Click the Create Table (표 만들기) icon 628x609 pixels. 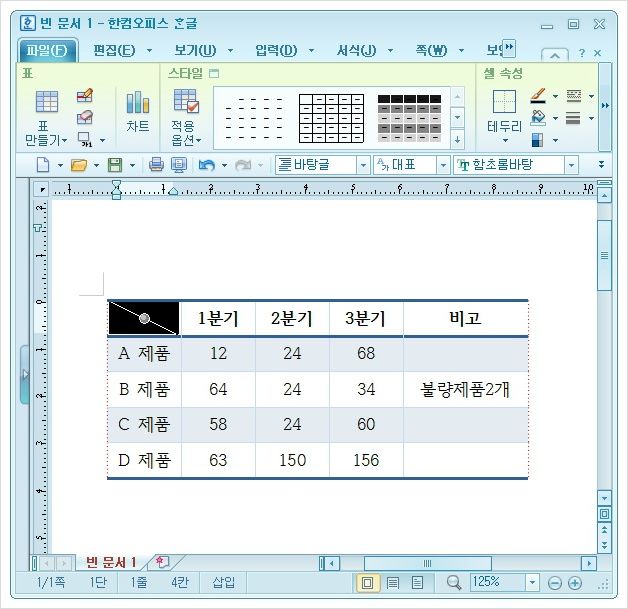(46, 101)
